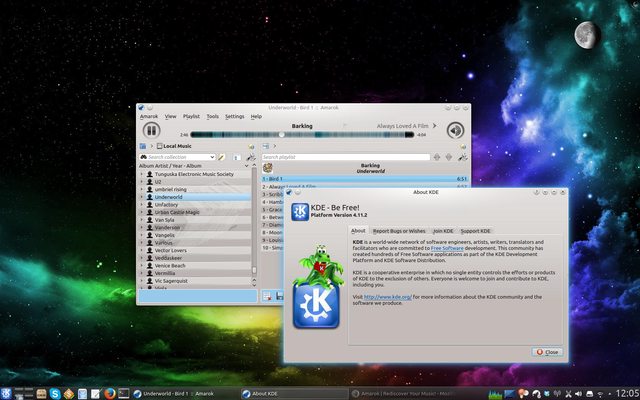640x400 pixels.
Task: Open bookmarks icon in collection browser
Action: (x=251, y=146)
